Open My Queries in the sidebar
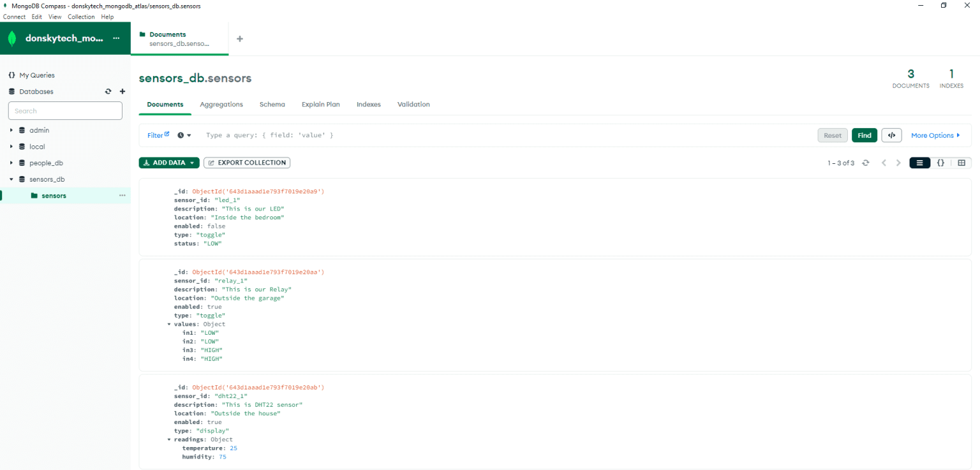Screen dimensions: 980x470 (x=37, y=75)
